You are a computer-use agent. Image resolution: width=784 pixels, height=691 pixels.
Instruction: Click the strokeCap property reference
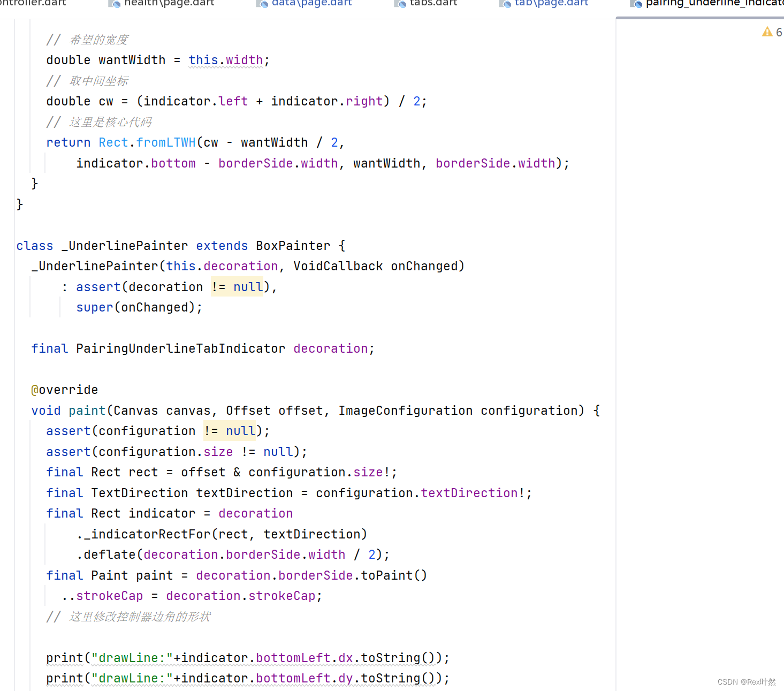110,595
